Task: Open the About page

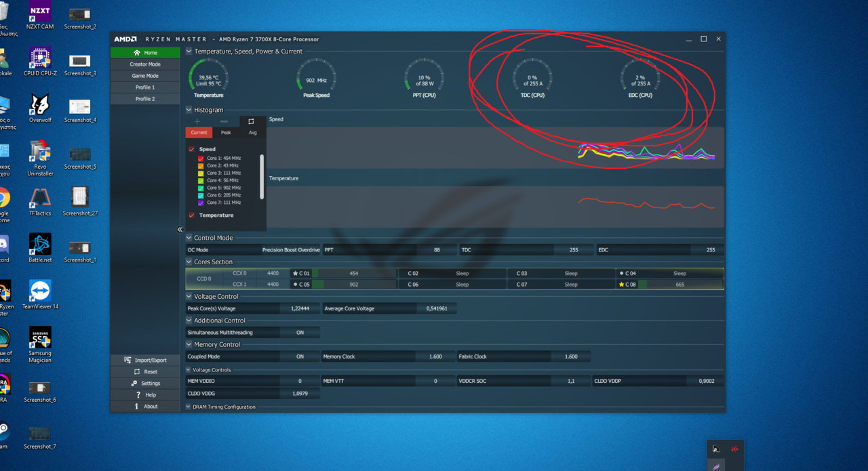Action: pos(145,407)
